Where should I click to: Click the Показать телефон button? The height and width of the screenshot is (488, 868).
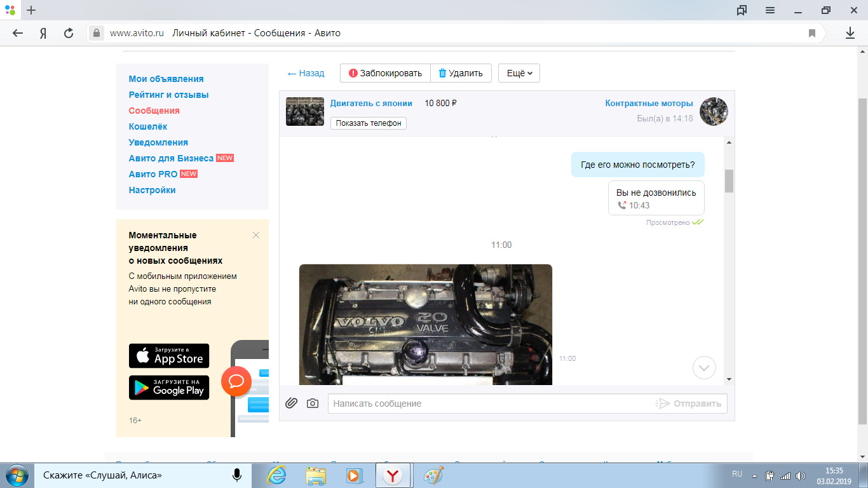[369, 123]
